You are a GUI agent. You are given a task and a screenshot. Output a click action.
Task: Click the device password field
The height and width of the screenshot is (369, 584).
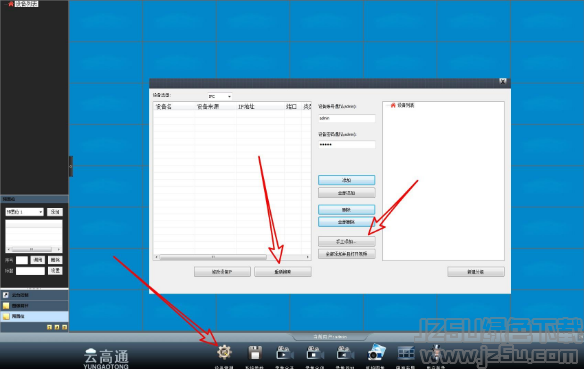point(346,144)
